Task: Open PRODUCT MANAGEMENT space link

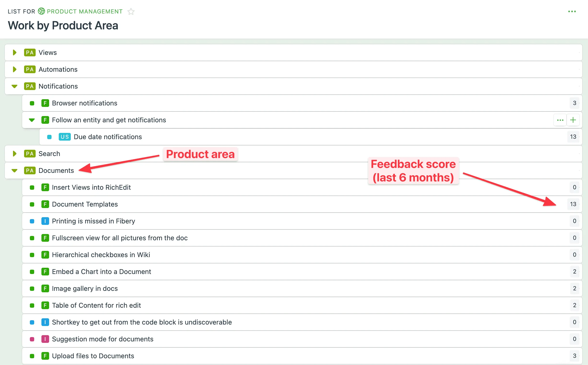Action: click(85, 11)
